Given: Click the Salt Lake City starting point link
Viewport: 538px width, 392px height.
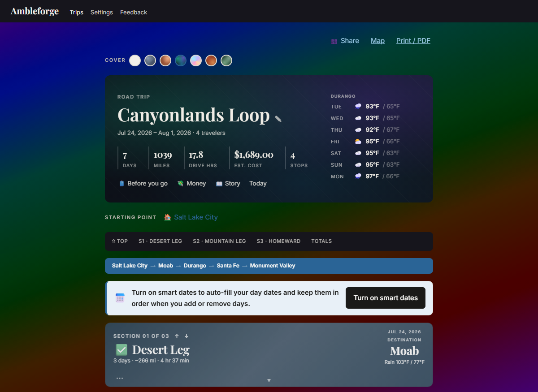Looking at the screenshot, I should [196, 217].
